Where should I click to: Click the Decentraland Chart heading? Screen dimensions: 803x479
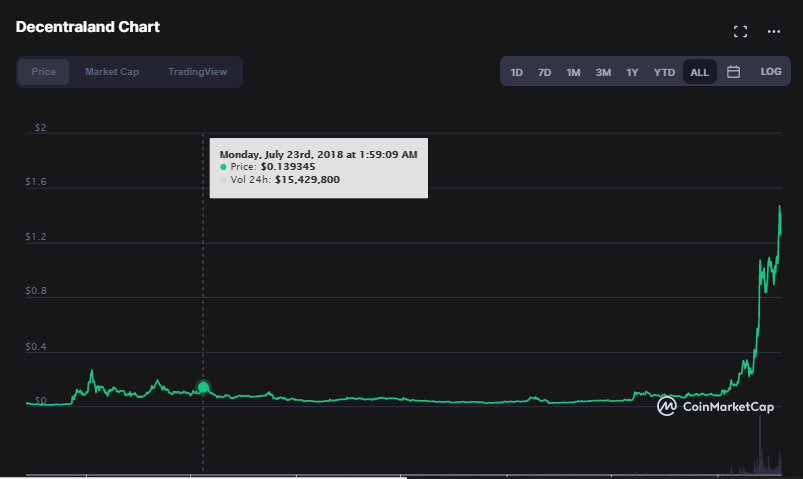coord(88,27)
